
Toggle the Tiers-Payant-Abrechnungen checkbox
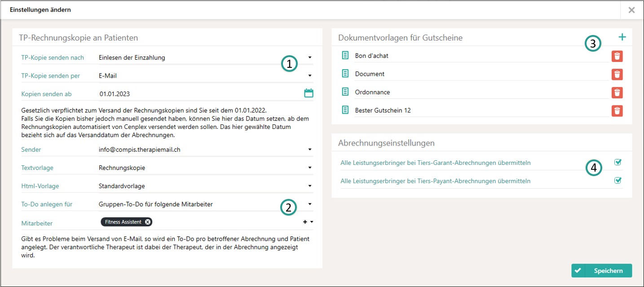pyautogui.click(x=618, y=181)
